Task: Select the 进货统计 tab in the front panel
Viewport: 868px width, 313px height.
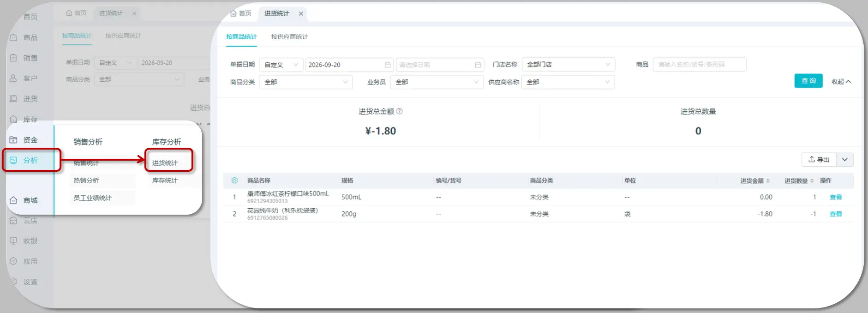Action: click(276, 13)
